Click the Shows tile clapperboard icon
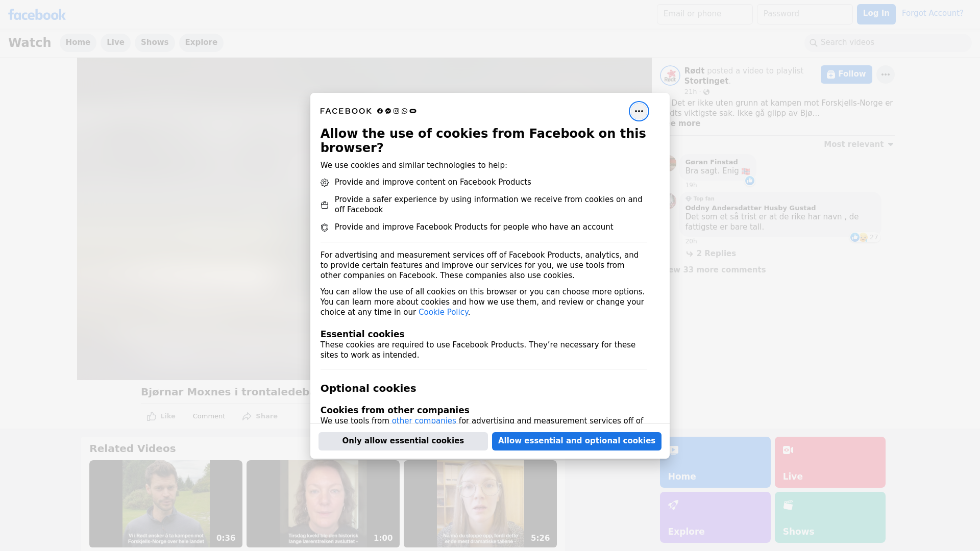Viewport: 980px width, 551px height. pos(788,505)
